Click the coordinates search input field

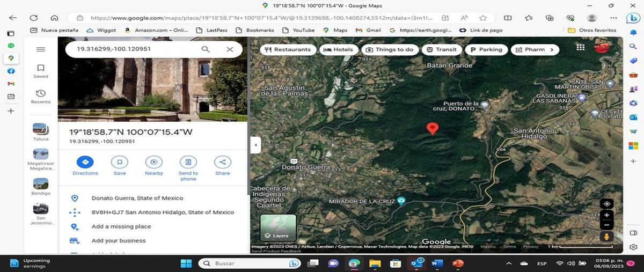point(134,49)
